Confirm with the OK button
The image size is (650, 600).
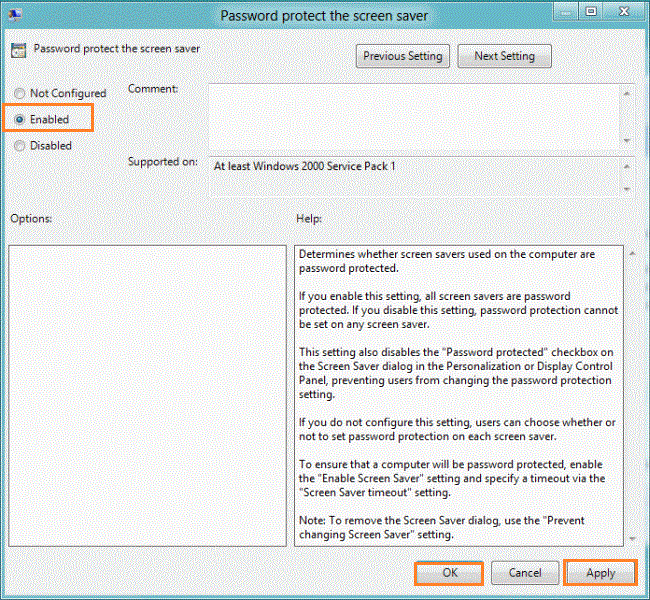pyautogui.click(x=449, y=573)
